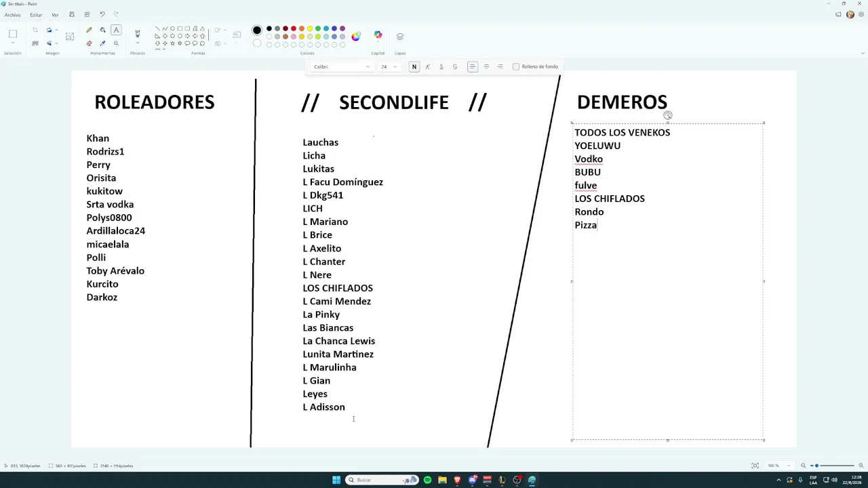Image resolution: width=868 pixels, height=488 pixels.
Task: Open the font size 24 dropdown
Action: tap(389, 66)
